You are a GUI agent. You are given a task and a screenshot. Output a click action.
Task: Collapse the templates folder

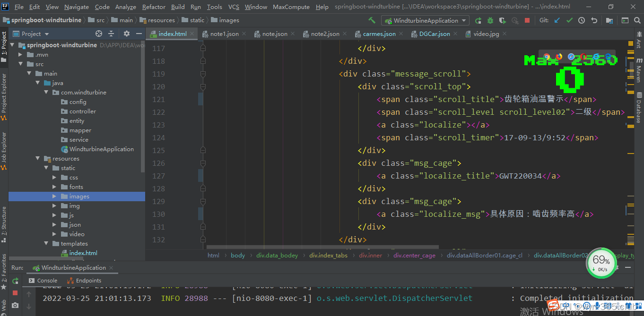tap(46, 244)
